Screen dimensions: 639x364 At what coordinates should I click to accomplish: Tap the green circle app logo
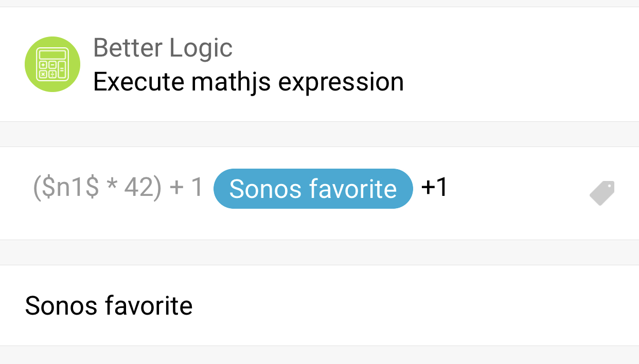tap(52, 64)
